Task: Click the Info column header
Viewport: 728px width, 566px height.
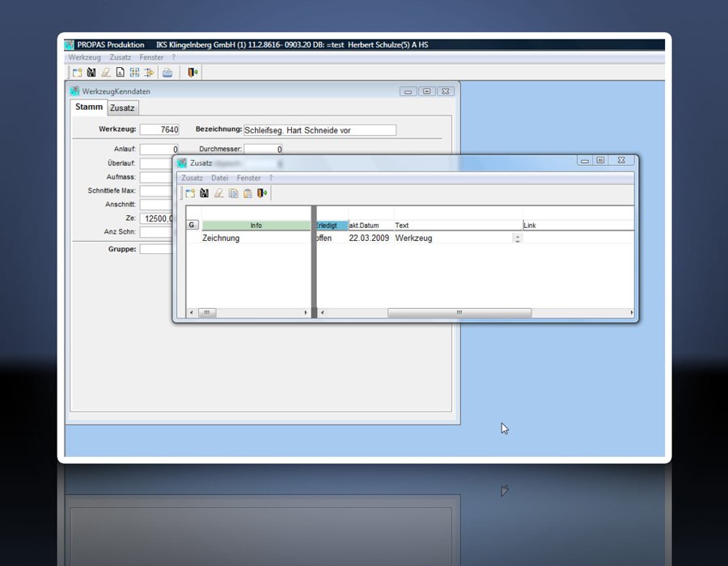Action: click(x=256, y=226)
